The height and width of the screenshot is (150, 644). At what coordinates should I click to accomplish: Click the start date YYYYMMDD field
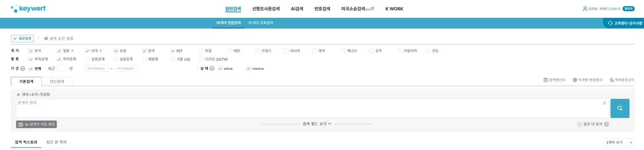pos(97,68)
